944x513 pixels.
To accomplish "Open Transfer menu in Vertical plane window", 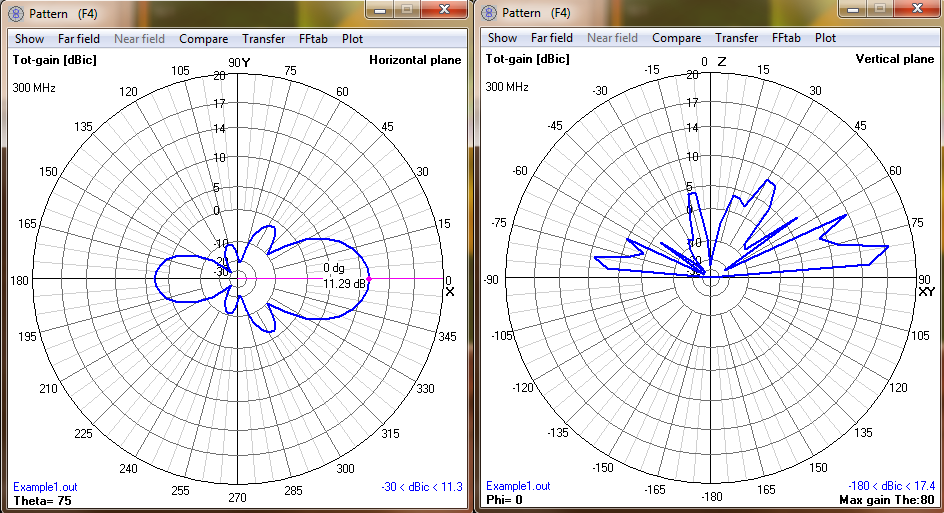I will (x=736, y=38).
